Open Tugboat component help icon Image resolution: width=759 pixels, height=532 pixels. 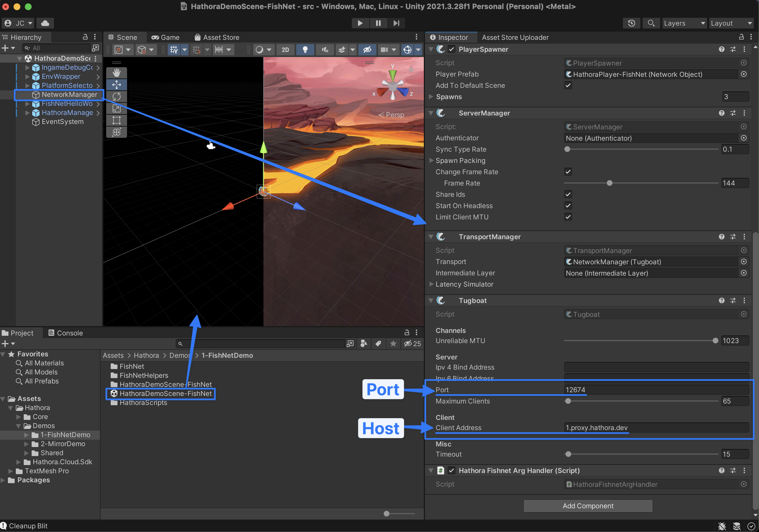click(x=722, y=300)
